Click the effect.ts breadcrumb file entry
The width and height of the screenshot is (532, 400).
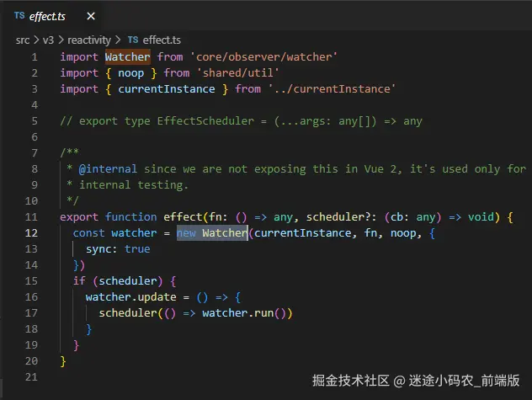162,40
